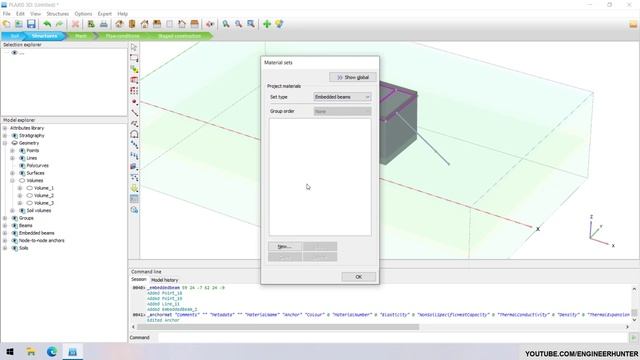Select the create line tool
640x360 pixels.
134,113
